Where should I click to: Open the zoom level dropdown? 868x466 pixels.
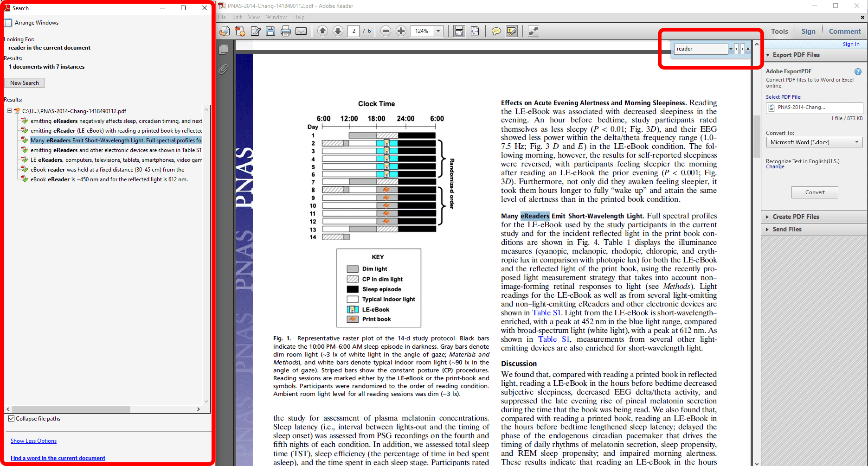point(438,31)
